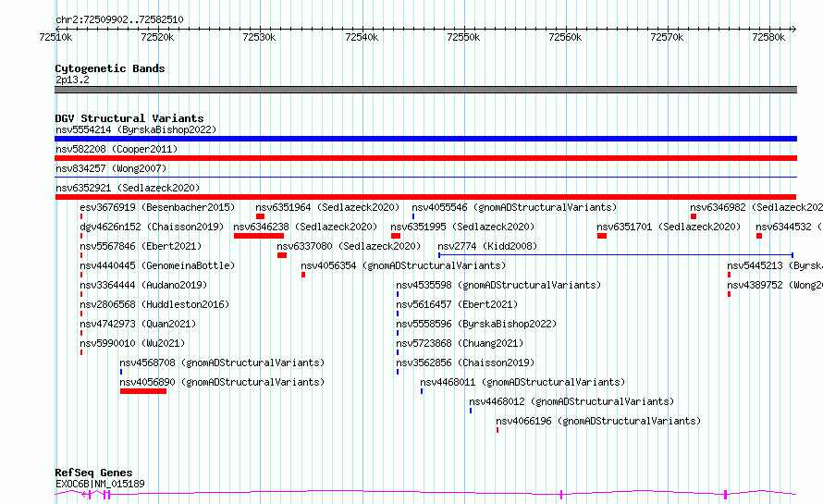This screenshot has height=504, width=823.
Task: Click the red block under nsv6346982
Action: pos(694,216)
